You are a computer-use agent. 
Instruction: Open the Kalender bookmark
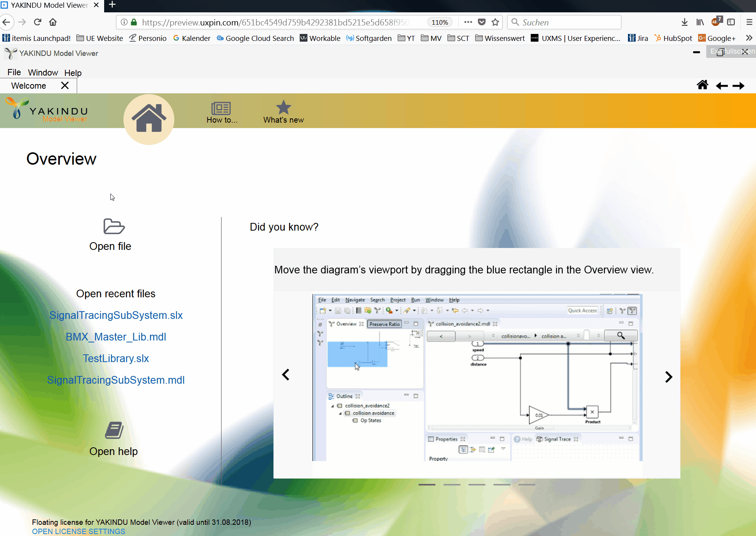192,38
